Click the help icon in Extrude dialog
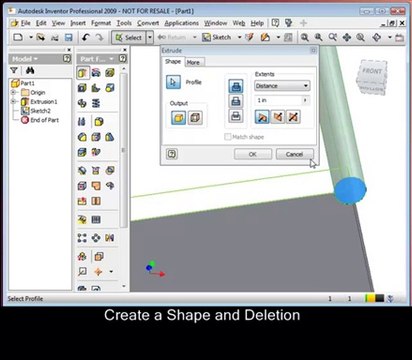The image size is (412, 360). coord(172,154)
